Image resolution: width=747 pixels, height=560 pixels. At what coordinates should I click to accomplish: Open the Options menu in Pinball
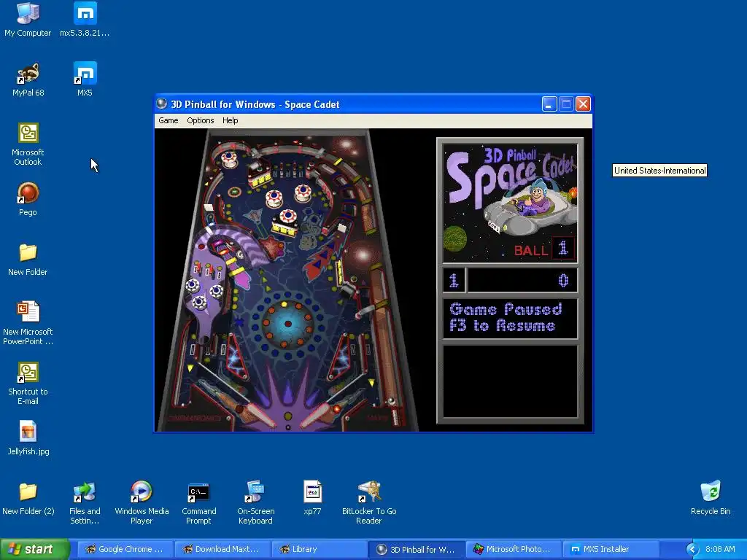(200, 120)
